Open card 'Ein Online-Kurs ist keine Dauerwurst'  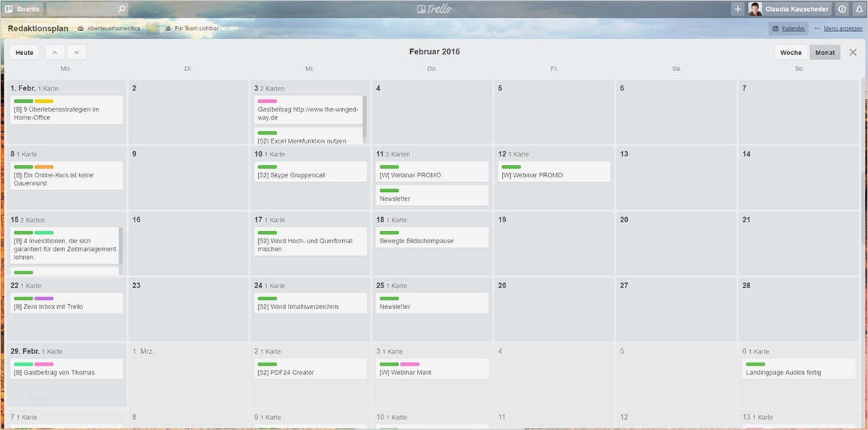click(x=67, y=176)
